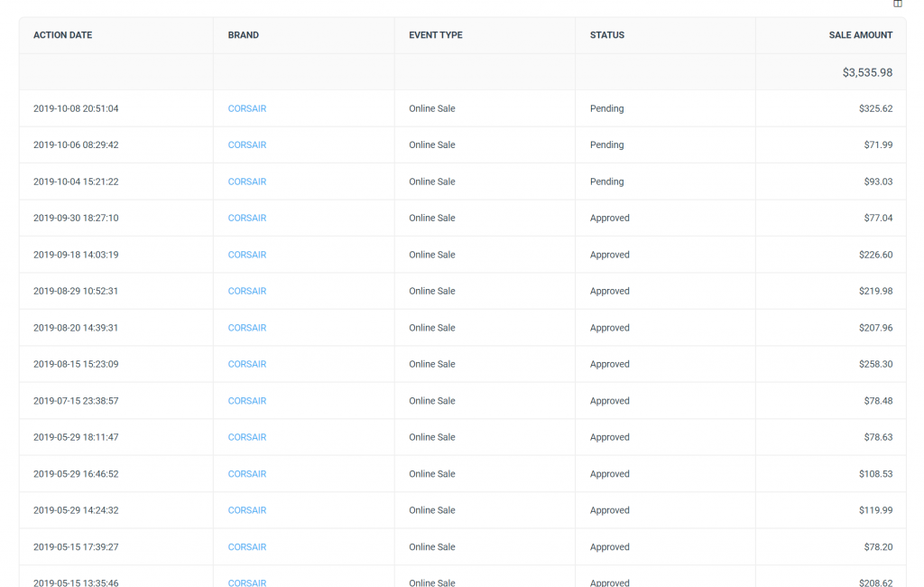Screen dimensions: 924x587
Task: Click Online Sale in the 2019-07-15 row
Action: tap(432, 401)
